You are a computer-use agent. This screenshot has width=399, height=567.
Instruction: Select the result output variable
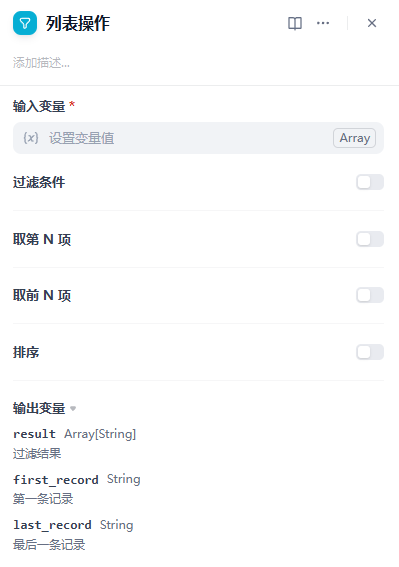tap(34, 434)
